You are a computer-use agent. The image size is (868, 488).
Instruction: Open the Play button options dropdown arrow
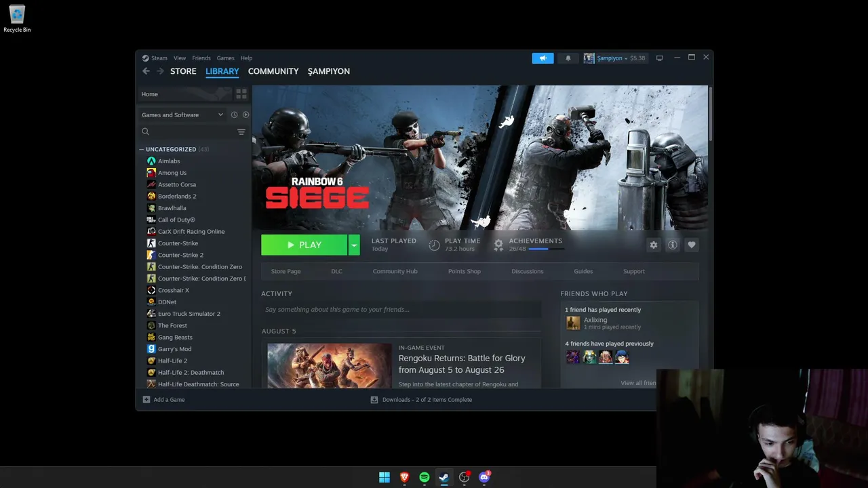pos(354,245)
